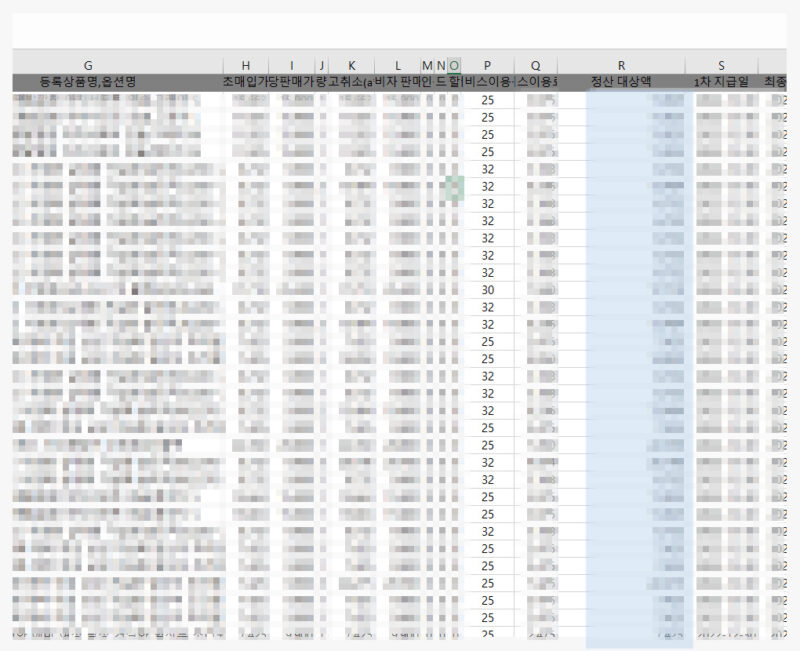Select first 32 value in column P
800x651 pixels.
point(488,169)
